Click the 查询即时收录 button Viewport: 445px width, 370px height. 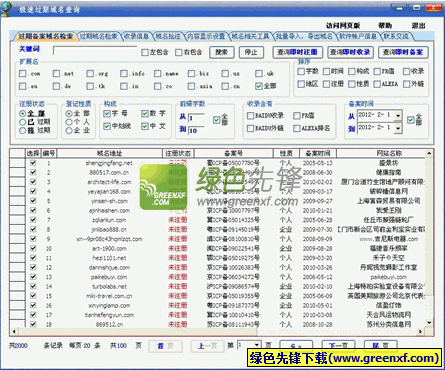click(350, 52)
